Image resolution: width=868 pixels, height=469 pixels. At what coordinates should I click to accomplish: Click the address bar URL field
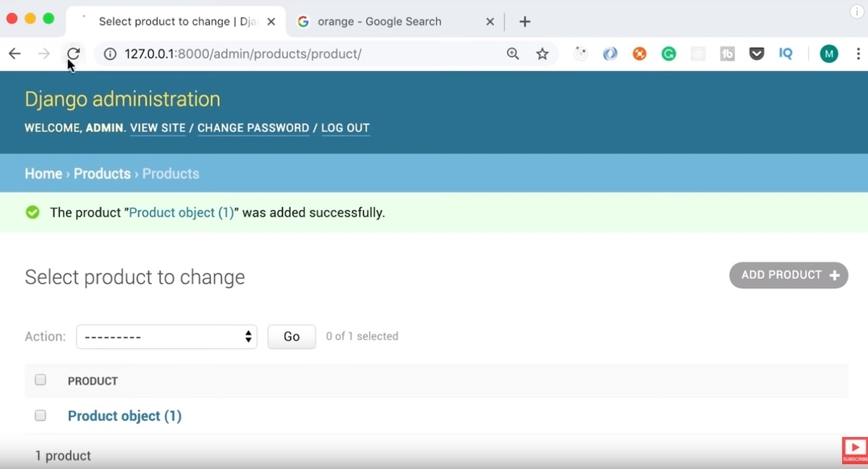pyautogui.click(x=304, y=54)
